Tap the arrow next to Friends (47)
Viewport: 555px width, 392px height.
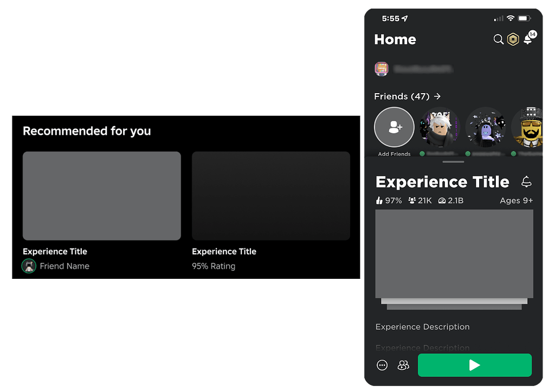click(437, 96)
